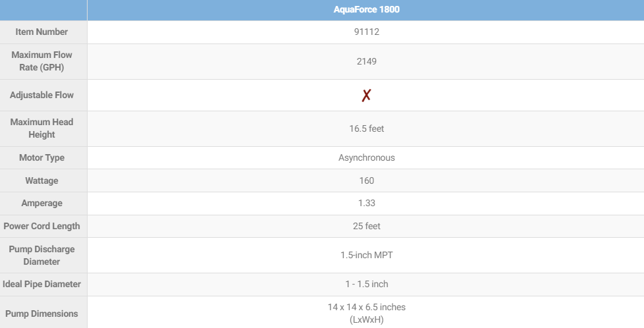The width and height of the screenshot is (644, 328).
Task: Select item number value 91112
Action: [366, 32]
